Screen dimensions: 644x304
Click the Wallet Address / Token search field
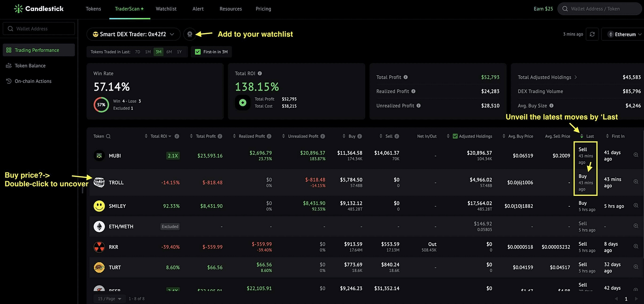point(600,9)
